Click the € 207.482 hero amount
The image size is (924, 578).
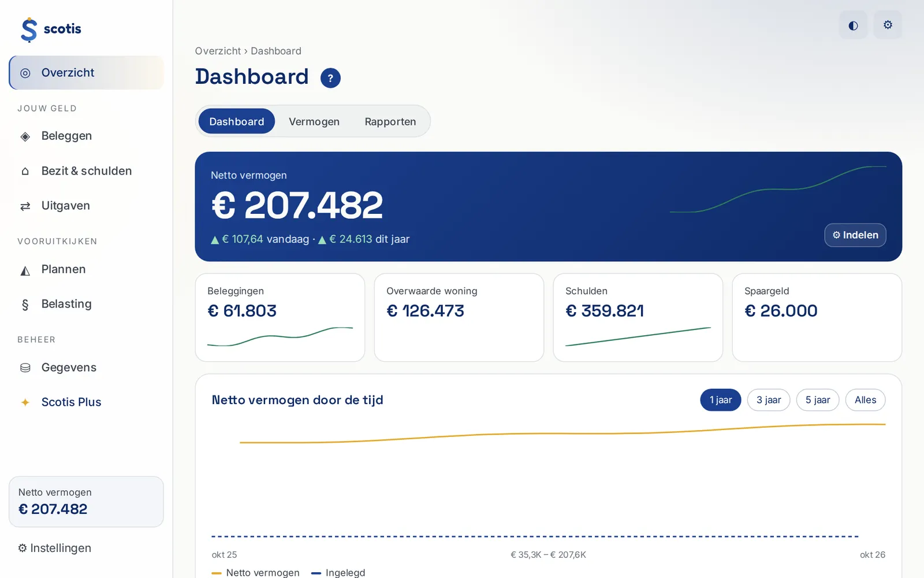tap(297, 205)
